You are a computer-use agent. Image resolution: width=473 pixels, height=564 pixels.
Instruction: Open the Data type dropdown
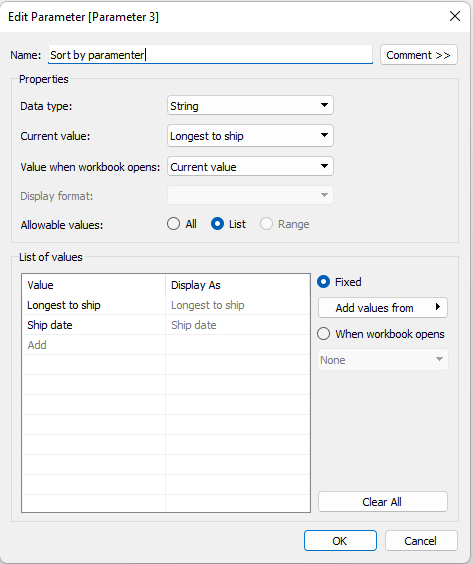[250, 105]
